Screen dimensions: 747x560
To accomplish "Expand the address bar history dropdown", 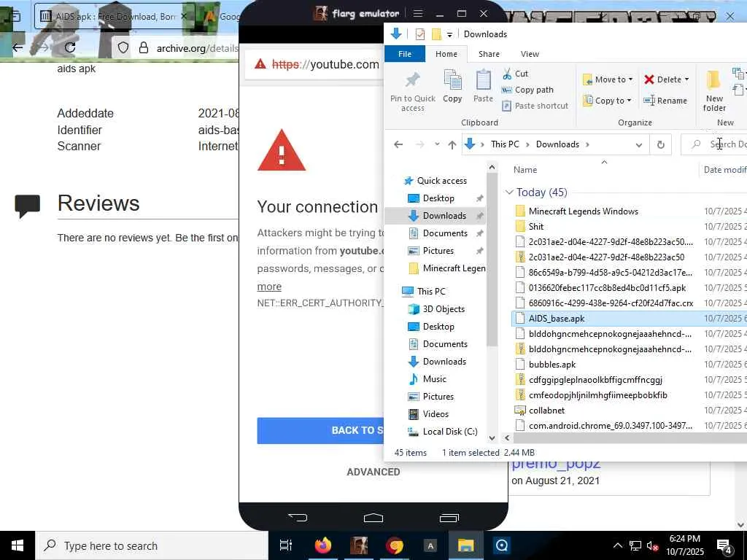I will pyautogui.click(x=639, y=145).
